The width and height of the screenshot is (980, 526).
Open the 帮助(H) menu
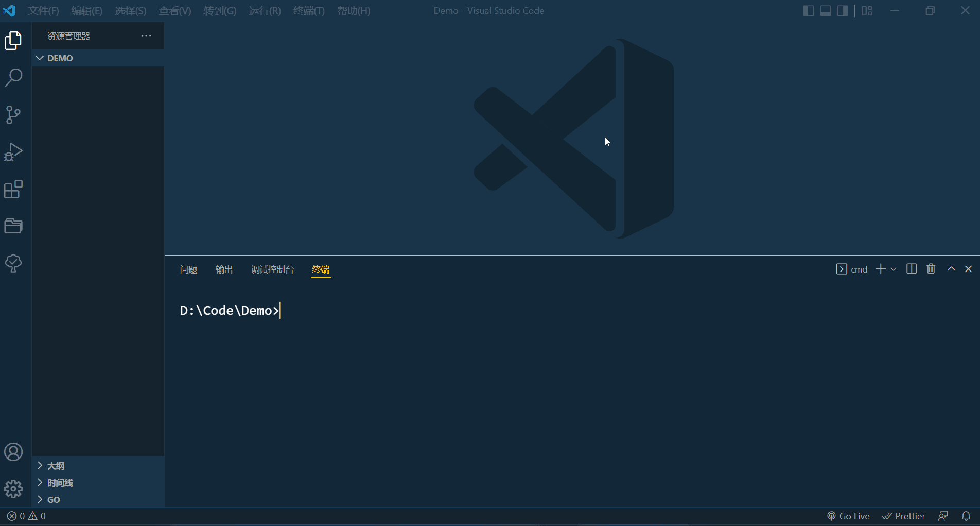(354, 11)
